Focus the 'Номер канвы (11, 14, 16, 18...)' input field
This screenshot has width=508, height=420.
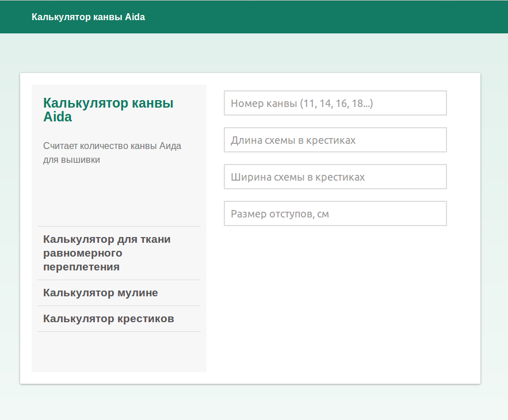point(335,103)
